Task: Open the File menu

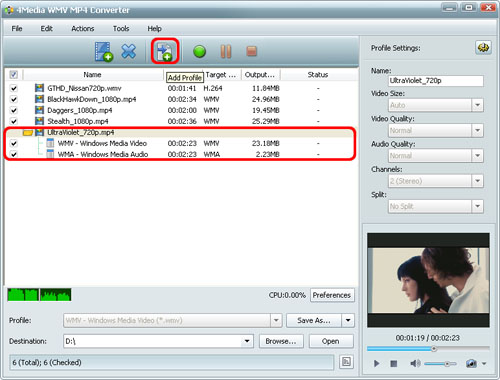Action: pos(17,29)
